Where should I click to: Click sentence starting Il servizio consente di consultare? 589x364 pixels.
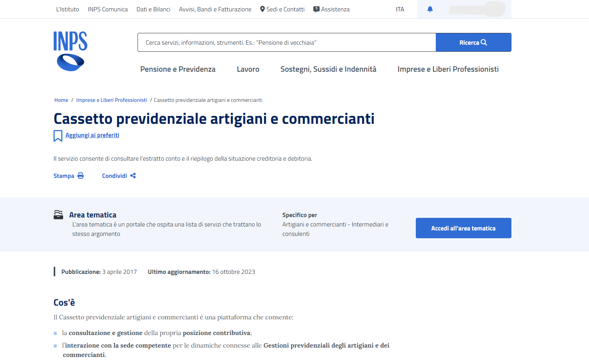pos(183,158)
